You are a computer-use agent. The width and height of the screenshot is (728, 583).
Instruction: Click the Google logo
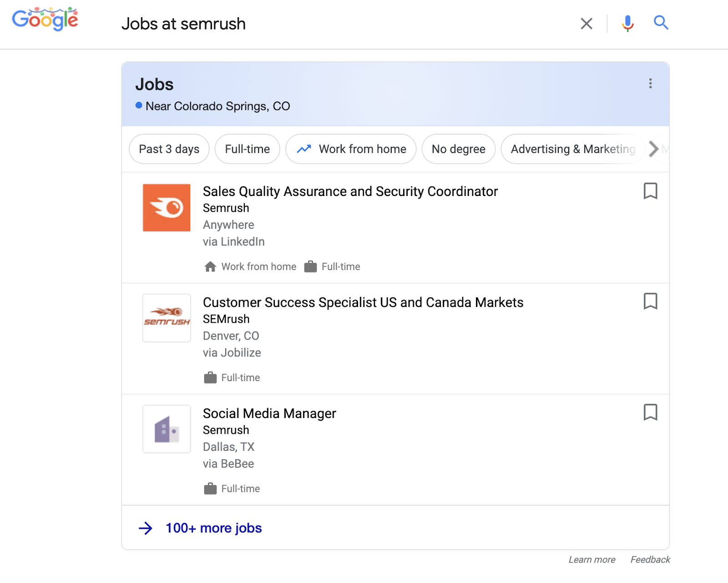[x=45, y=19]
